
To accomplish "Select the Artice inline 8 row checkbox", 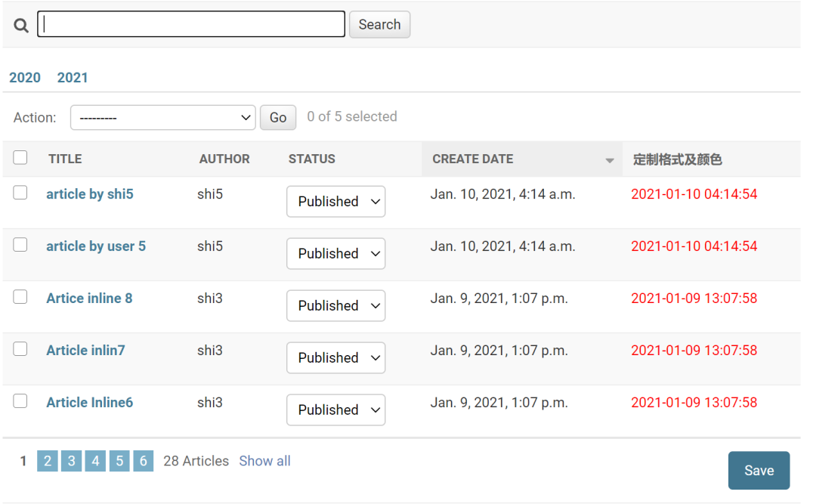I will (20, 298).
